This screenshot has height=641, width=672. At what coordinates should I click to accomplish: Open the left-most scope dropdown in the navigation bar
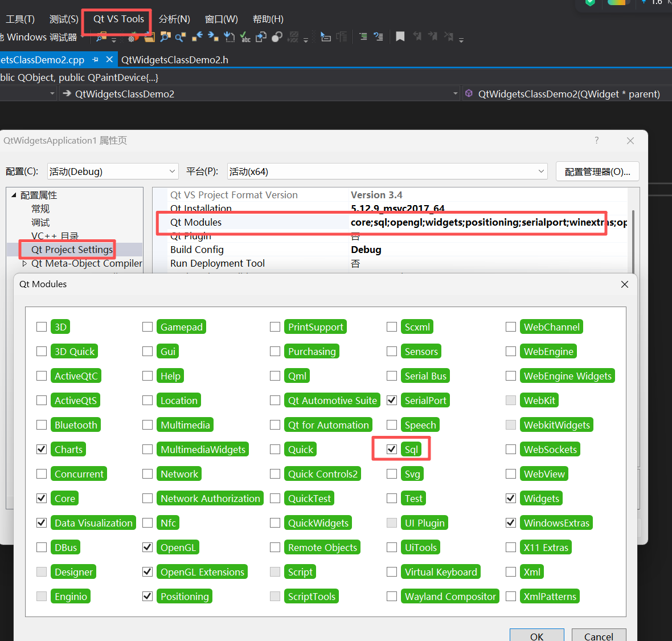[52, 93]
